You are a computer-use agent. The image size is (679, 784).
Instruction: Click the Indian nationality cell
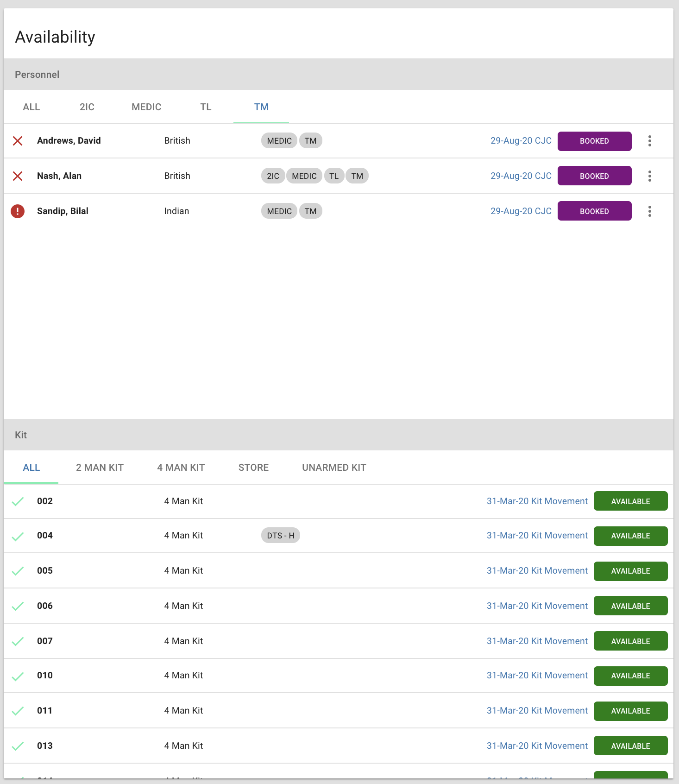point(176,211)
